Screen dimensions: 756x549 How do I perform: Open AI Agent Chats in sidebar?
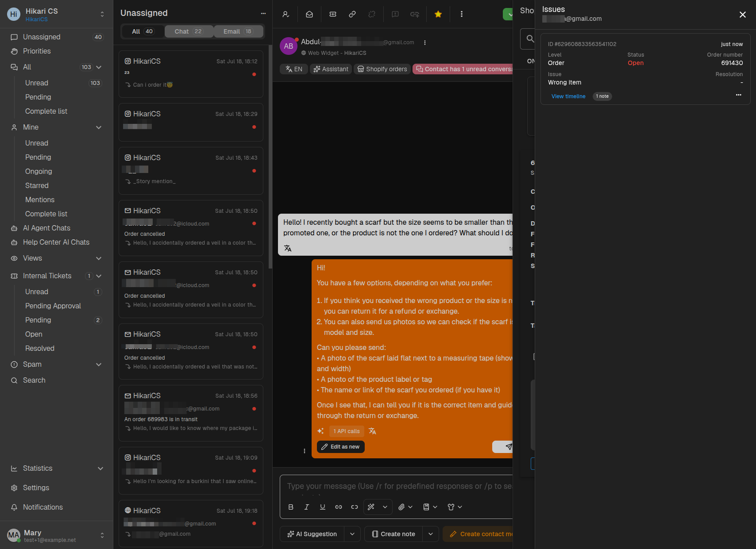(x=46, y=228)
